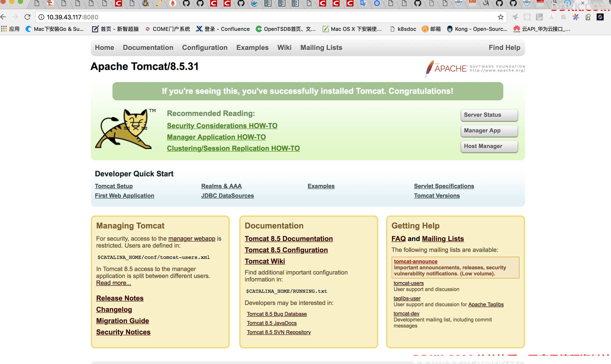Open the Mac OS X 下安装使 bookmark
Screen dimensions: 611x364
pos(352,29)
